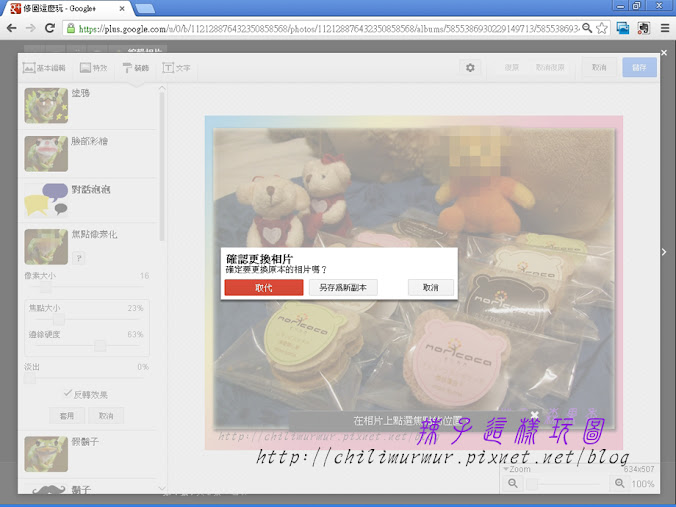Viewport: 676px width, 507px height.
Task: Click zoom out magnifier icon
Action: click(513, 483)
